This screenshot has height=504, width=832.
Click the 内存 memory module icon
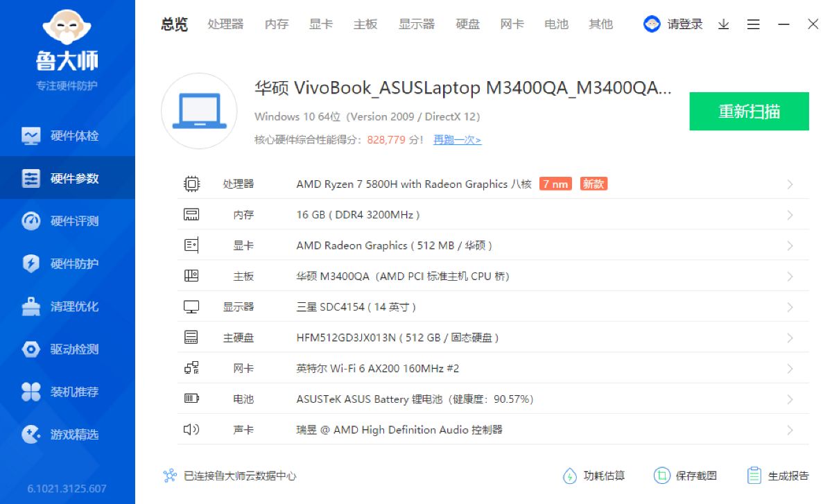pos(191,215)
